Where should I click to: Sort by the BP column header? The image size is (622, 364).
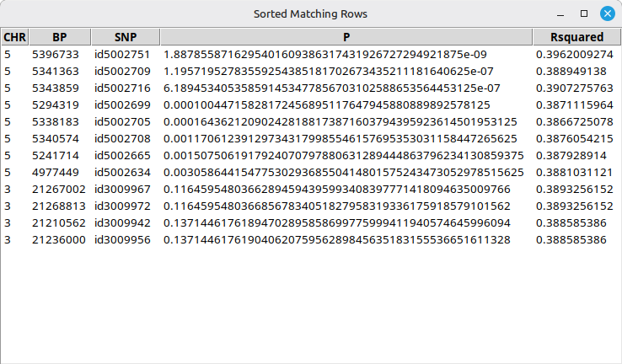59,37
